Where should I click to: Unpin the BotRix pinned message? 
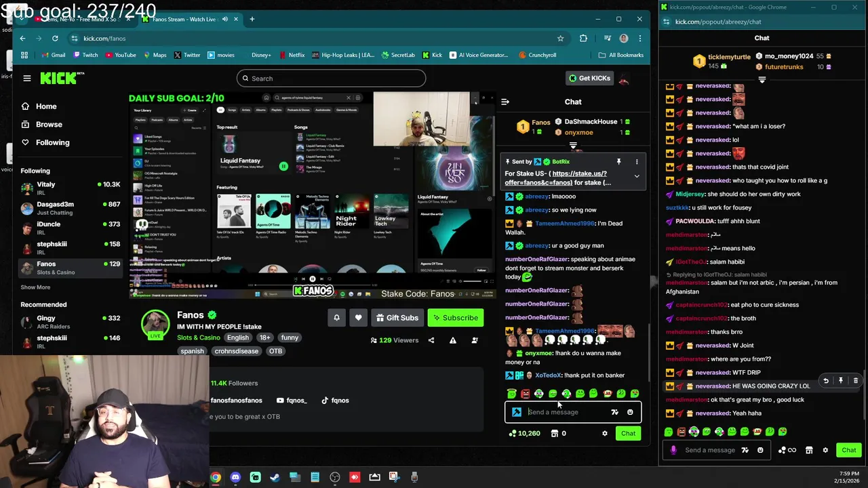pos(618,162)
